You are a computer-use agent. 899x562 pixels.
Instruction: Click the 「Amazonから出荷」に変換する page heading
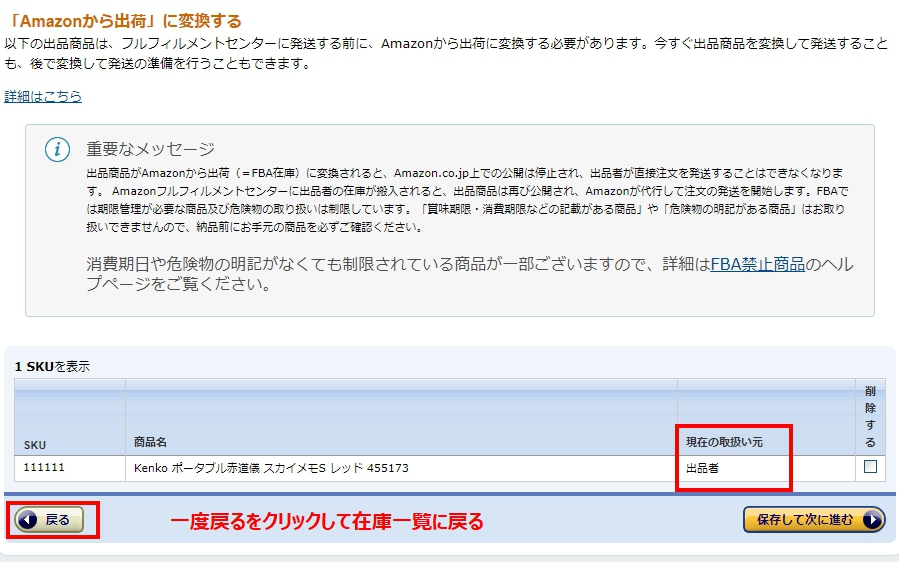[123, 20]
